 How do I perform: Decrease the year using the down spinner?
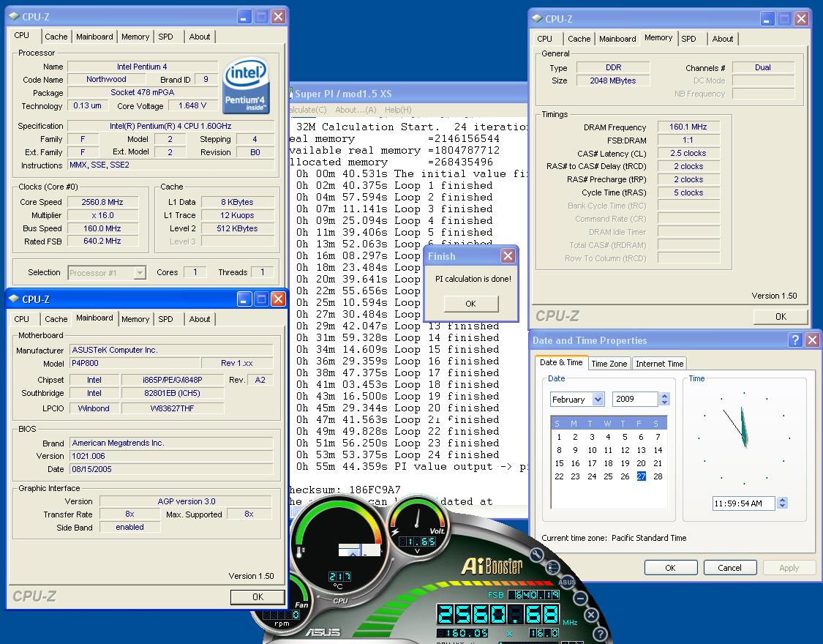[x=664, y=402]
